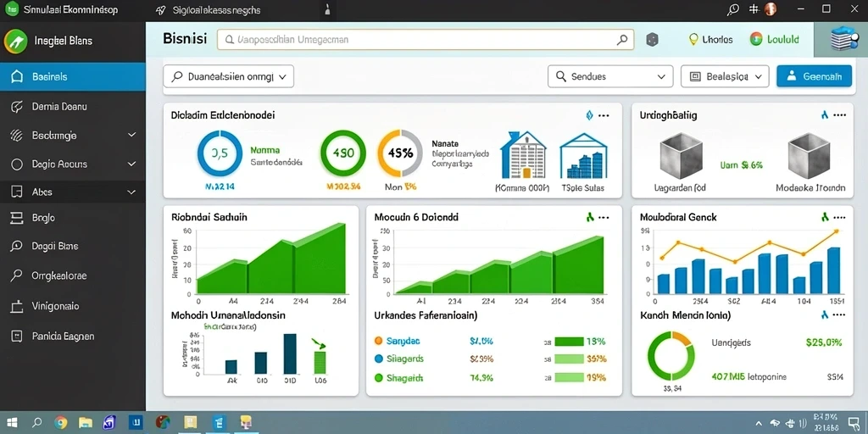
Task: Select Basinals in the left sidebar
Action: coord(73,76)
